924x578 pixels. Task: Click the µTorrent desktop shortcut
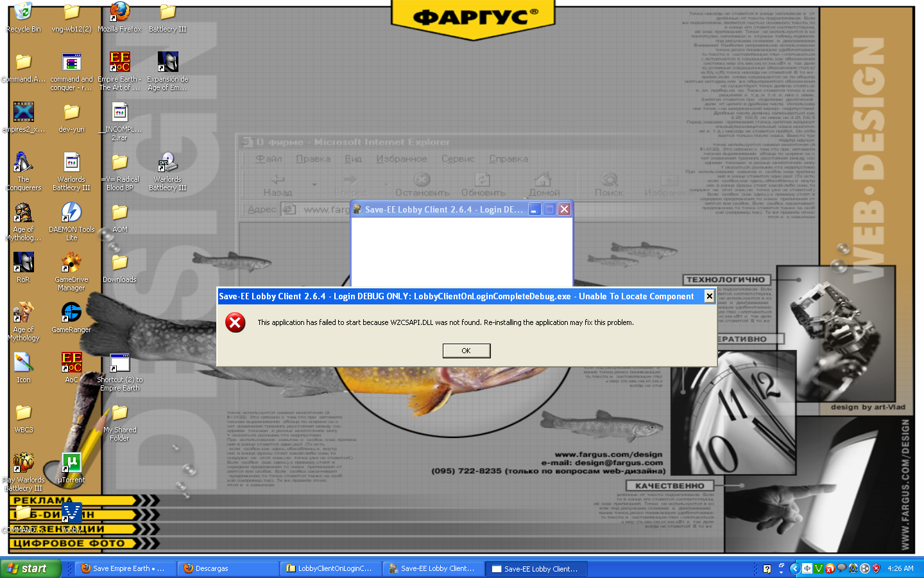(71, 463)
